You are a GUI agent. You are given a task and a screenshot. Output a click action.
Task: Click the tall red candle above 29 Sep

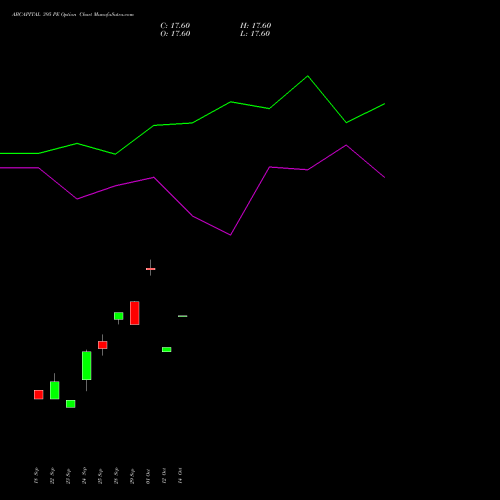[x=135, y=313]
